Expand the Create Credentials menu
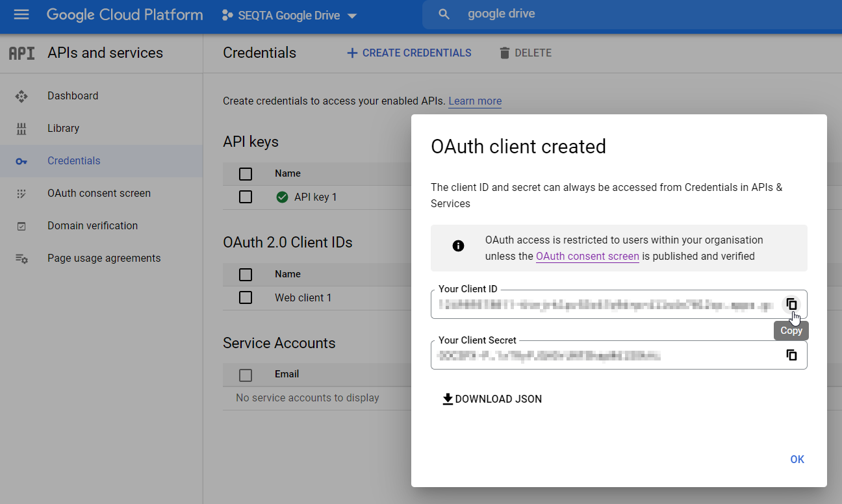 click(x=409, y=53)
